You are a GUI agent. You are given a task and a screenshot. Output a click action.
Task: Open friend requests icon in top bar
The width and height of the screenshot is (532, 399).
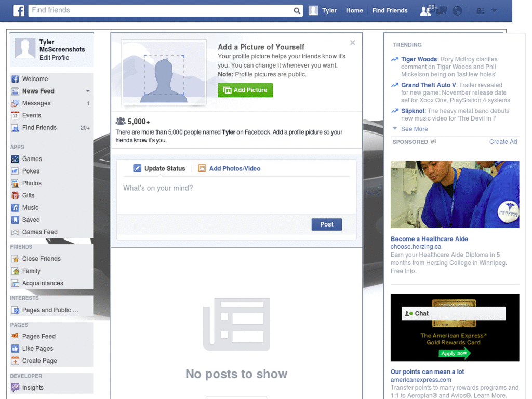tap(425, 11)
